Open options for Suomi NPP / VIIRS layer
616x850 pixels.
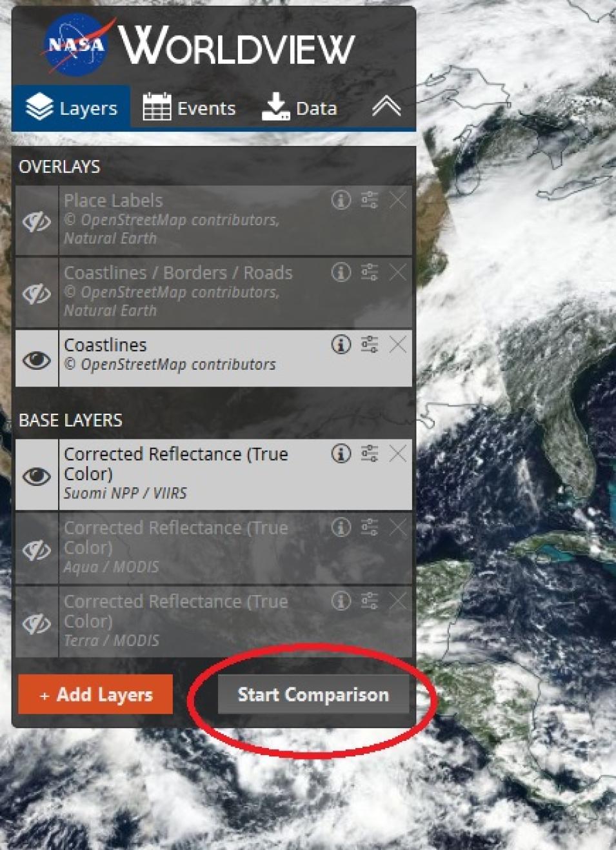tap(370, 454)
